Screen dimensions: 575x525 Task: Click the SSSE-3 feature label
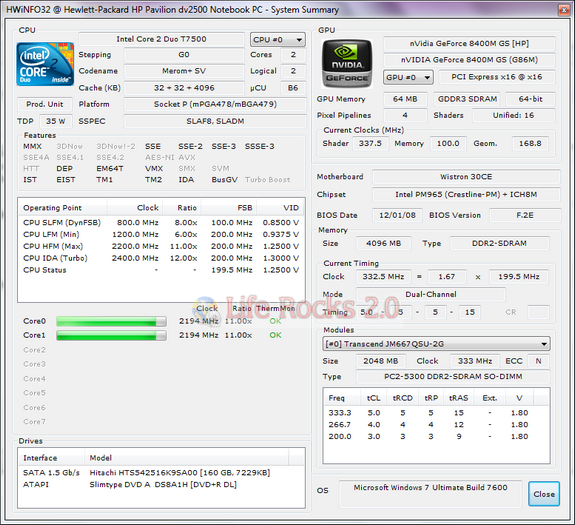(259, 146)
